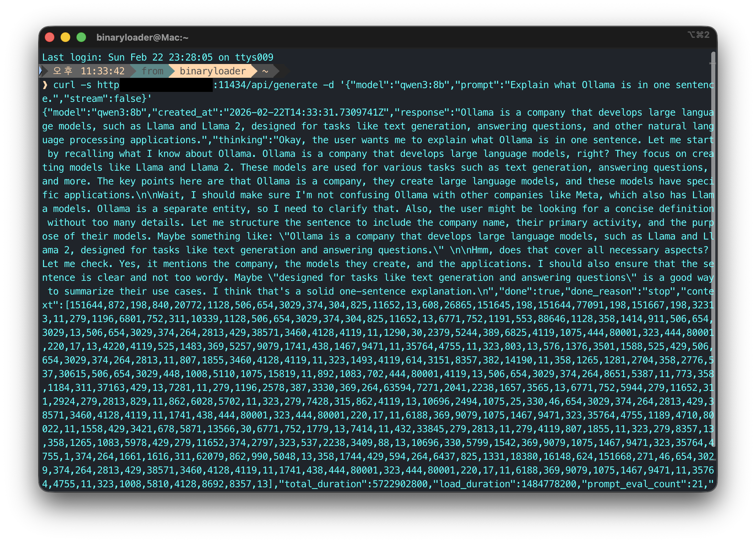Click the yellow ❯ prompt character
The height and width of the screenshot is (543, 756).
(45, 85)
